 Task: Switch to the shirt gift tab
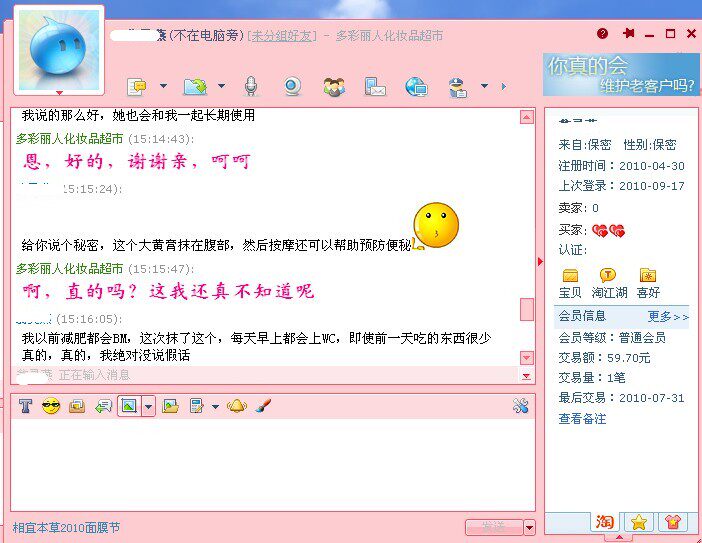pyautogui.click(x=672, y=522)
